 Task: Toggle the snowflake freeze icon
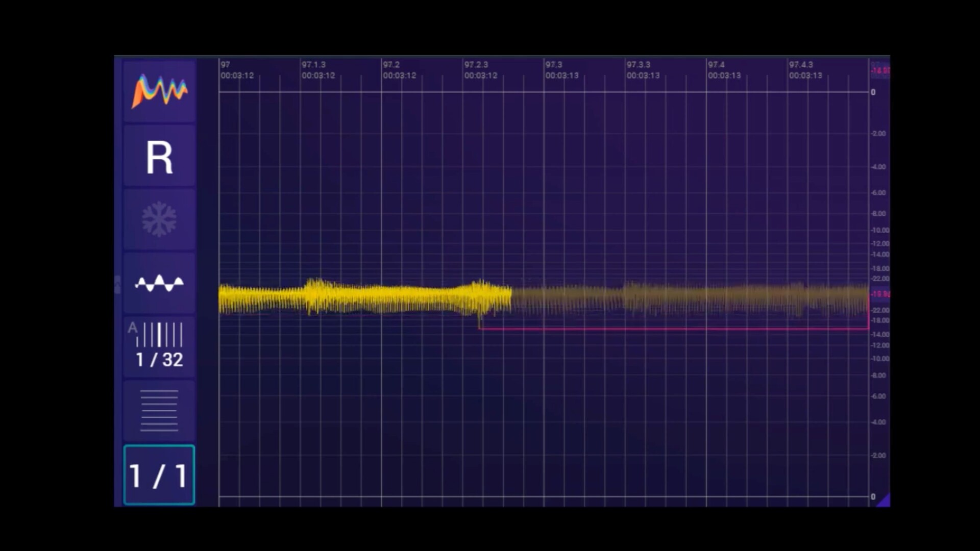point(159,219)
